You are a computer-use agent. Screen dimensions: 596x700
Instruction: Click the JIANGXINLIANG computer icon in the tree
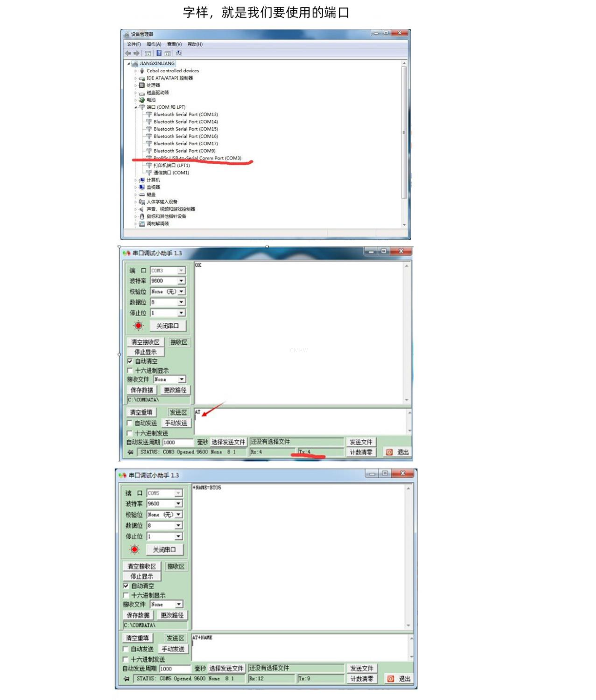tap(135, 63)
